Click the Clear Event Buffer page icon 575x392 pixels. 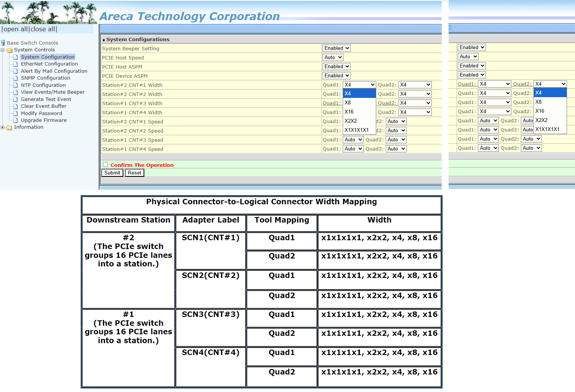pos(16,106)
